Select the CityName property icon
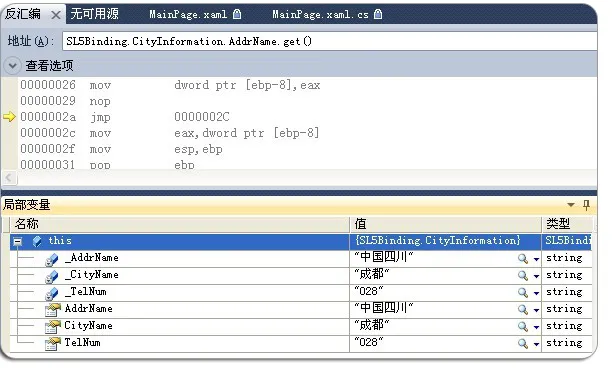Viewport: 612px width, 374px height. coord(52,326)
